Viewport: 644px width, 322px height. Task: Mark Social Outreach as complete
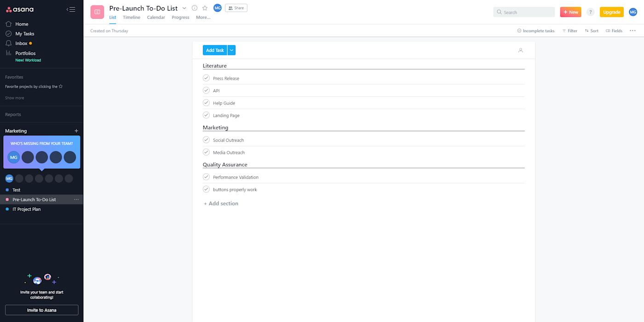206,140
